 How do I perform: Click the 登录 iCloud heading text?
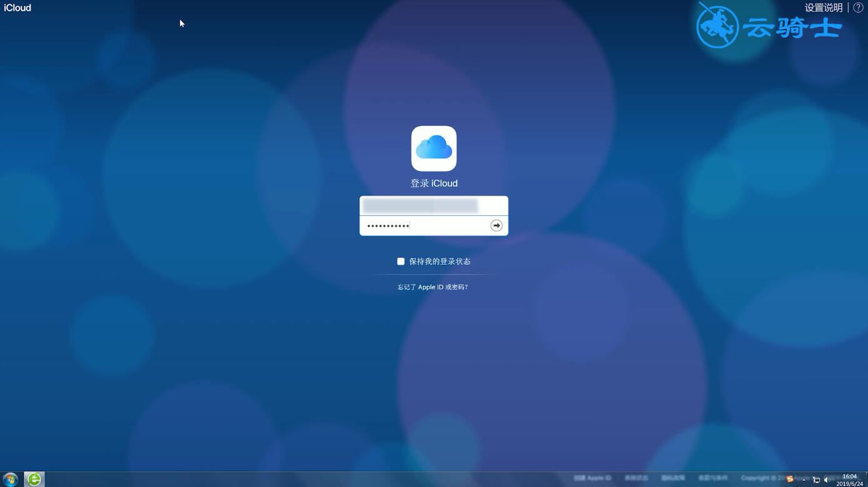coord(434,183)
